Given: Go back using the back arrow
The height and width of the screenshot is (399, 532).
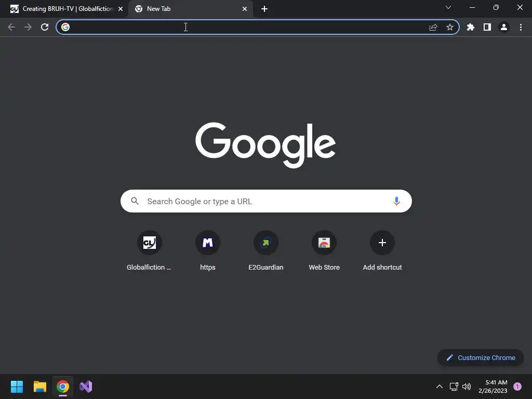Looking at the screenshot, I should point(11,27).
